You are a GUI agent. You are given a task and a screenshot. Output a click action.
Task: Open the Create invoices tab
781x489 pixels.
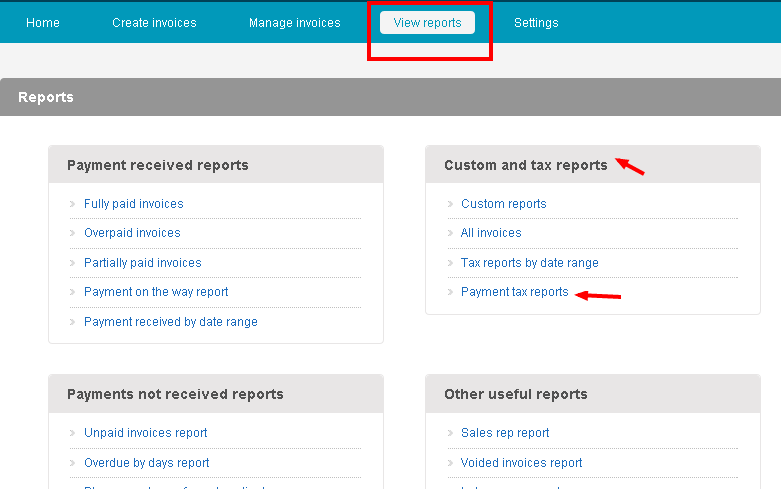[x=154, y=23]
